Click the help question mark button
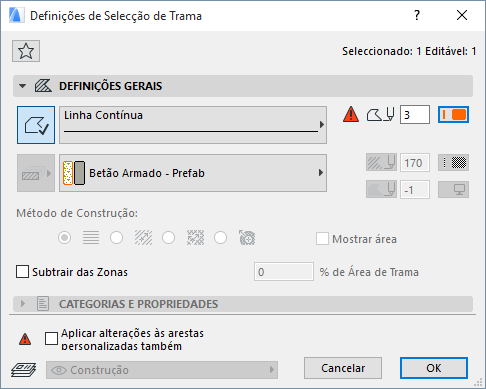Screen dimensions: 486x389 pyautogui.click(x=417, y=15)
